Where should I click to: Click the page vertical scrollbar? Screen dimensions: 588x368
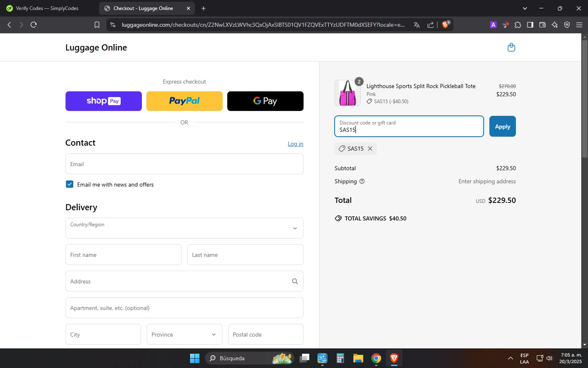[584, 98]
